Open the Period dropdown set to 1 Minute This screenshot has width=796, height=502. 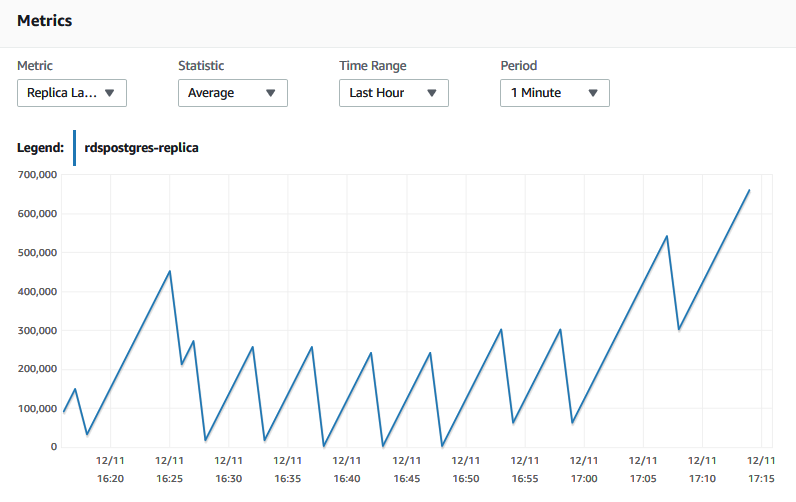click(554, 93)
